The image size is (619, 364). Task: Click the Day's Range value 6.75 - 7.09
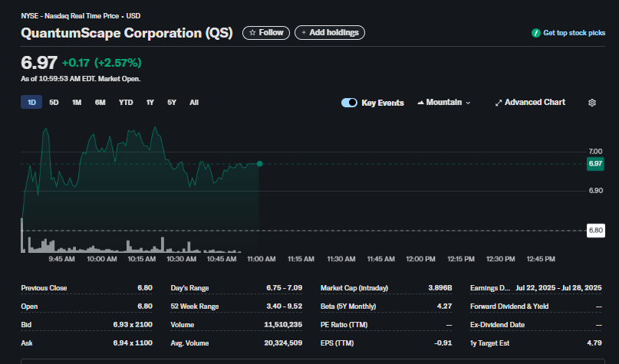[285, 288]
